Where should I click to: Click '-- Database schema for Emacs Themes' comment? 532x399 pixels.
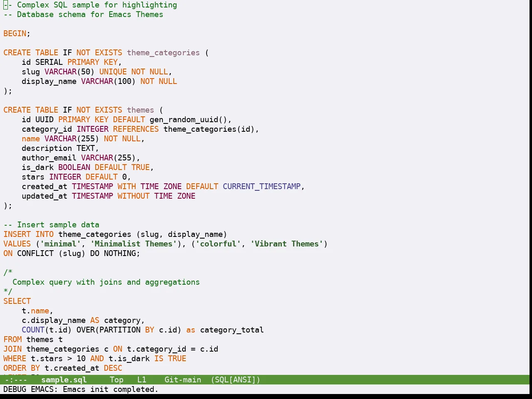point(83,15)
